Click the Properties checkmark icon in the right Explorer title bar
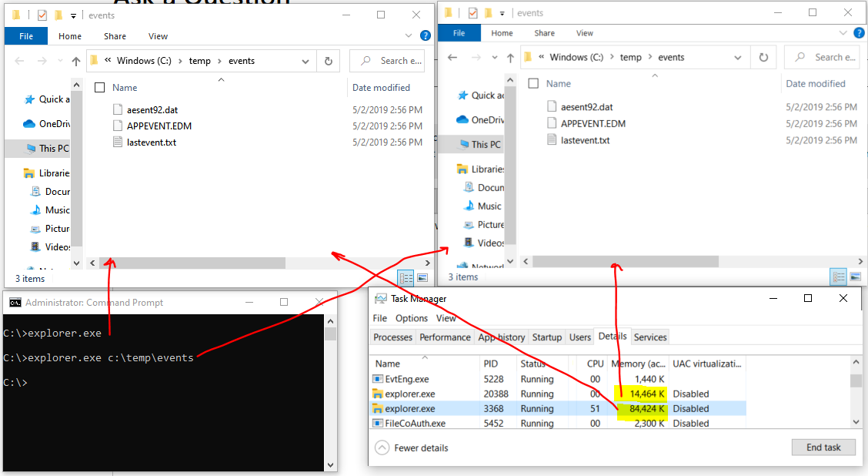868x476 pixels. click(472, 13)
